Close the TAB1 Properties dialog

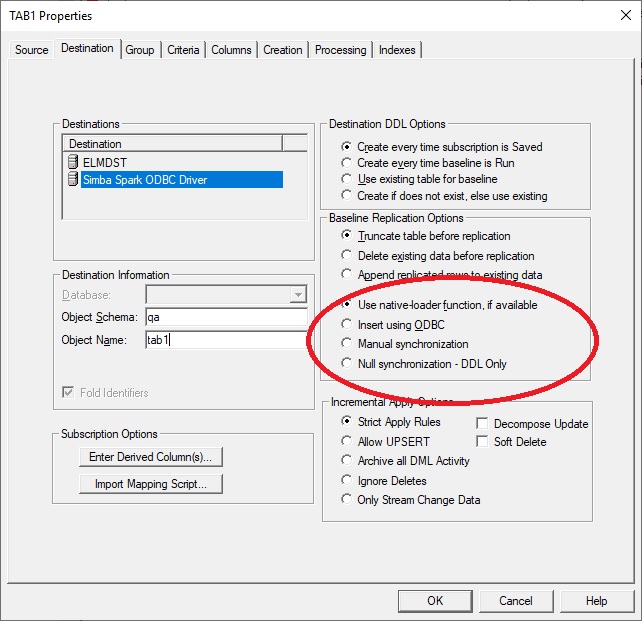[x=615, y=17]
